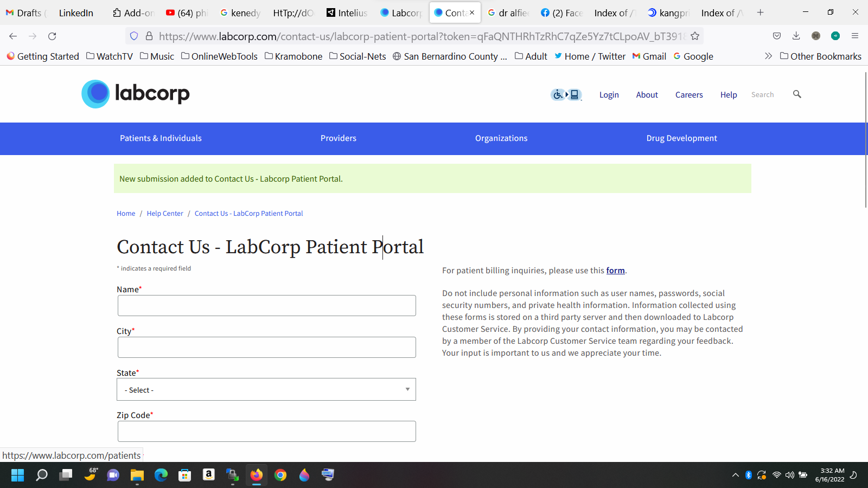The width and height of the screenshot is (868, 488).
Task: Open the accessibility options icon
Action: (x=566, y=95)
